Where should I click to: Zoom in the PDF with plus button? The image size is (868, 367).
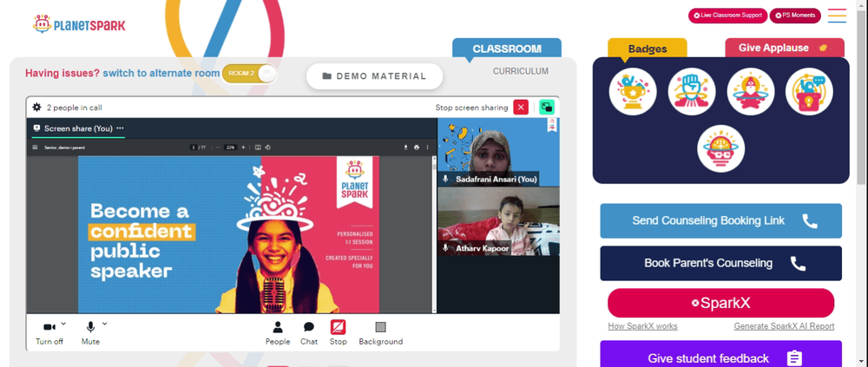pos(243,147)
